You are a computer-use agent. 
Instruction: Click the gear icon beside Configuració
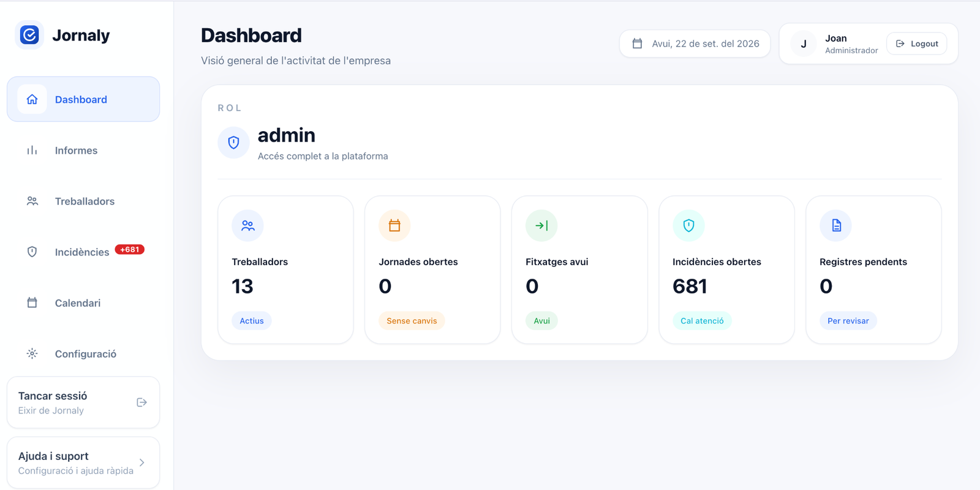(x=32, y=353)
